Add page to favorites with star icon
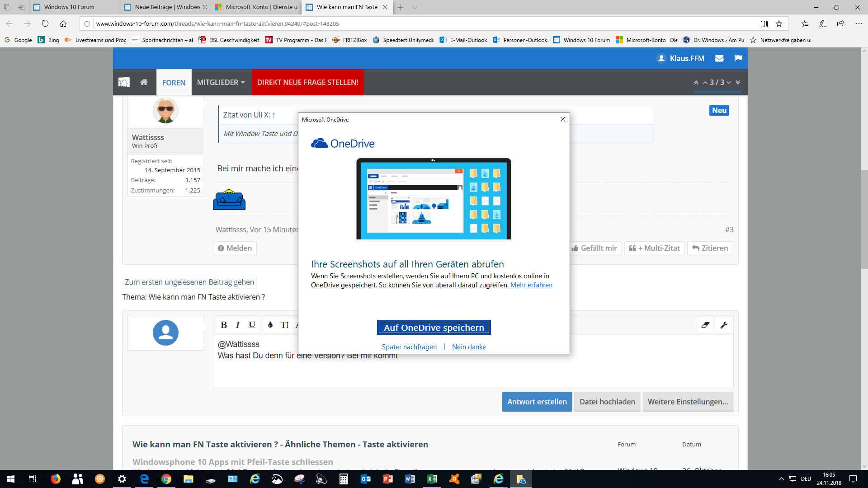 tap(779, 23)
